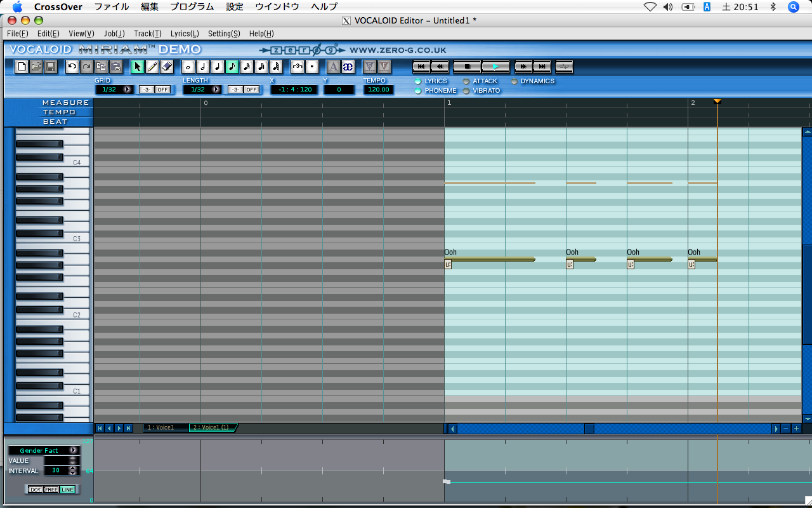Jump to the start of the song
812x508 pixels.
tap(421, 67)
